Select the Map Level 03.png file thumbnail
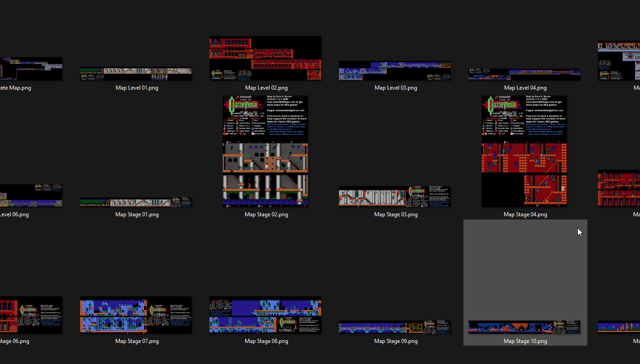 click(395, 70)
